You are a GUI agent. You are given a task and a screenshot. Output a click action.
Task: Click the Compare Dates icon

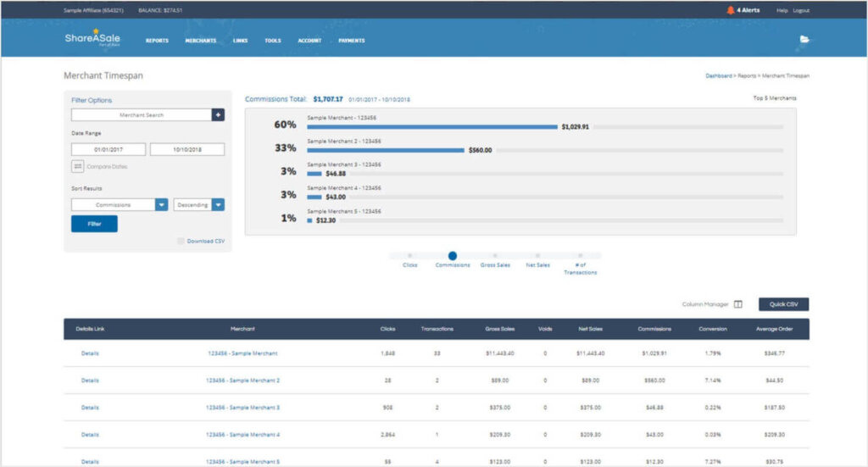pos(77,166)
